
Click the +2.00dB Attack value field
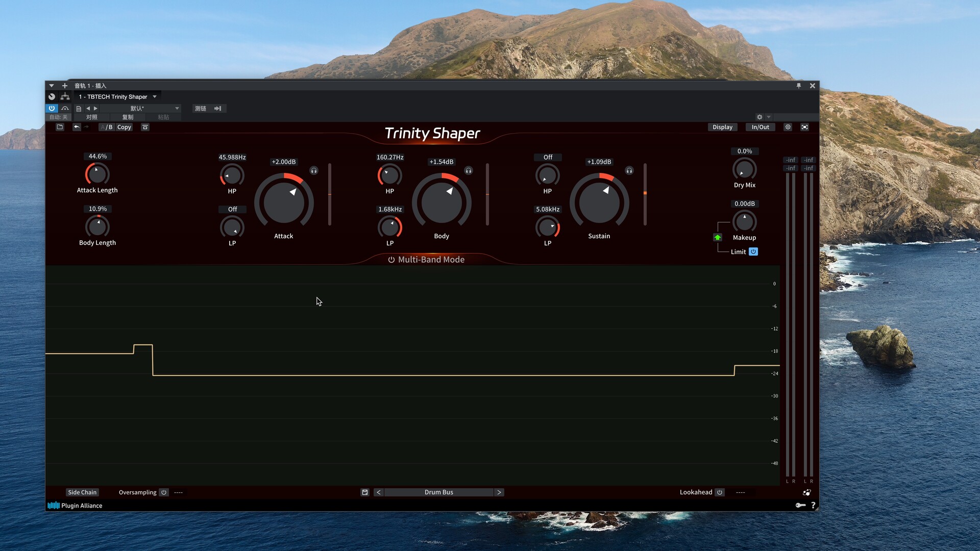tap(284, 162)
